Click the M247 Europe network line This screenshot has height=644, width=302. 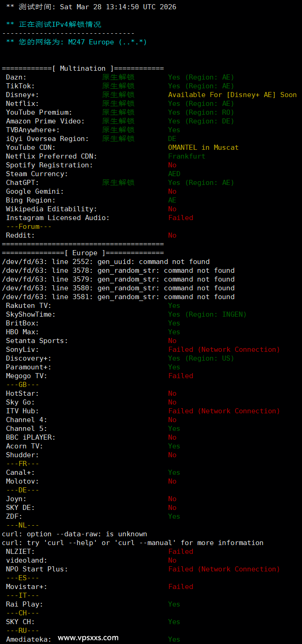(x=76, y=42)
